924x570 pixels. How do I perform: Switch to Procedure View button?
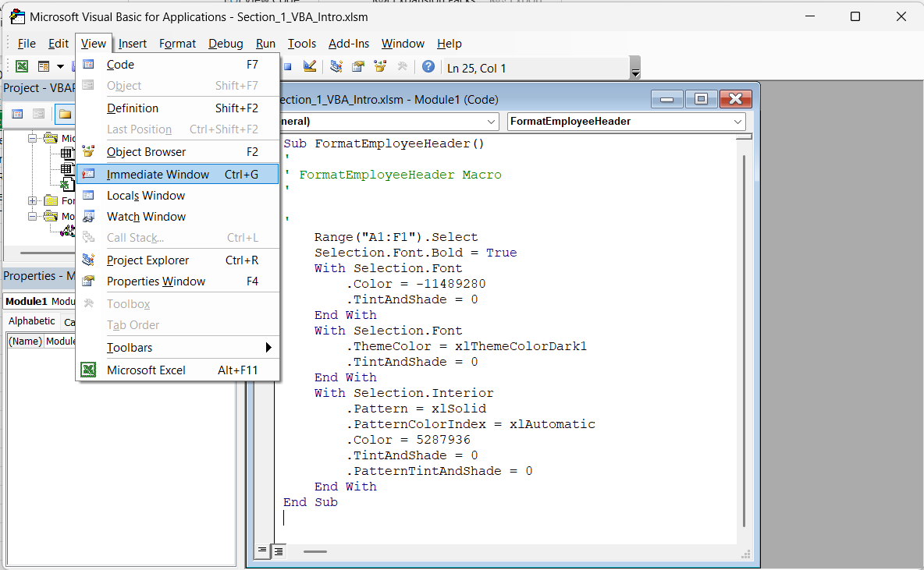point(262,551)
